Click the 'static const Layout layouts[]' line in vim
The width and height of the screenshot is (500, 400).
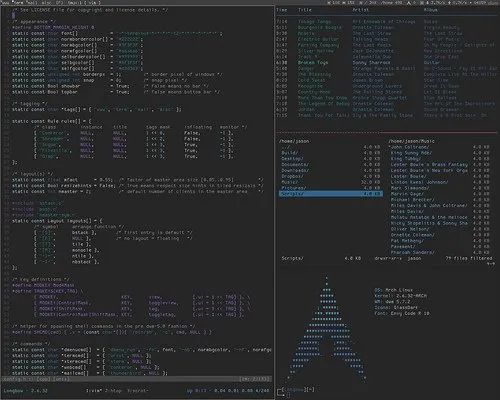pyautogui.click(x=57, y=221)
